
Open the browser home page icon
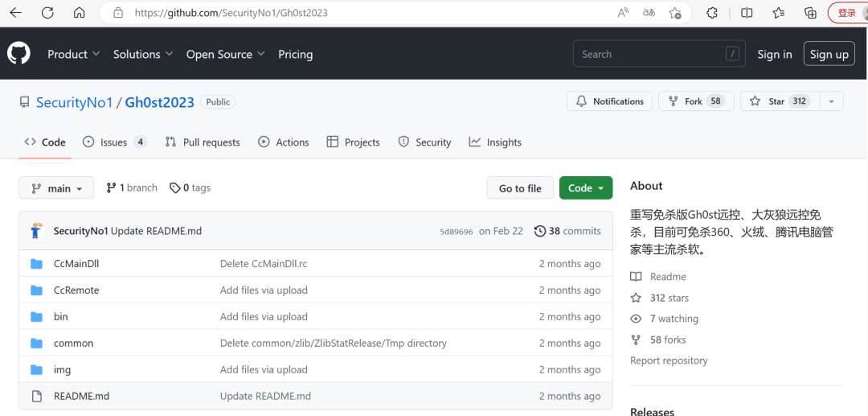point(79,13)
